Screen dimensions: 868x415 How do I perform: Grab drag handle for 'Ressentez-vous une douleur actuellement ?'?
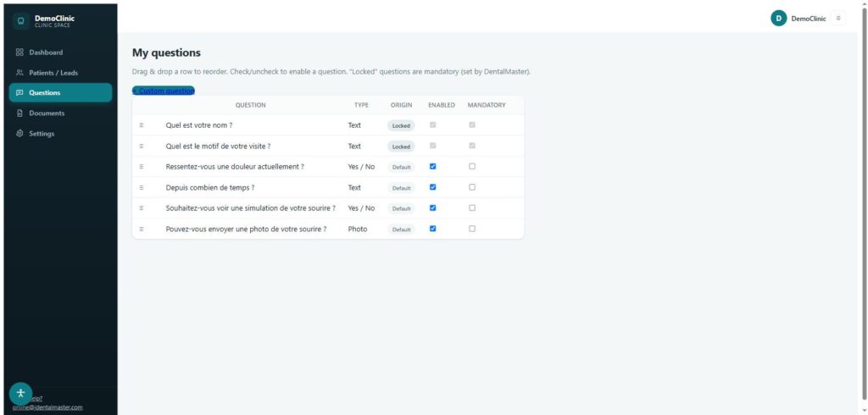coord(142,167)
